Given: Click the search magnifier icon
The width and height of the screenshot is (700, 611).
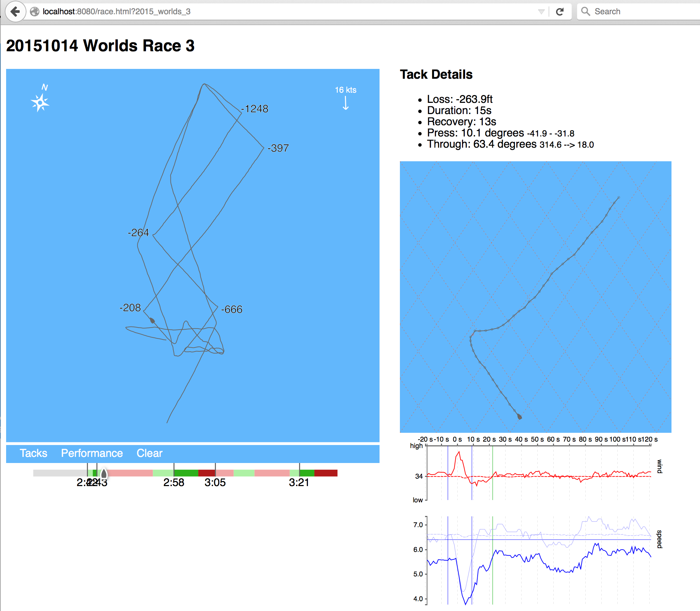Looking at the screenshot, I should point(586,12).
